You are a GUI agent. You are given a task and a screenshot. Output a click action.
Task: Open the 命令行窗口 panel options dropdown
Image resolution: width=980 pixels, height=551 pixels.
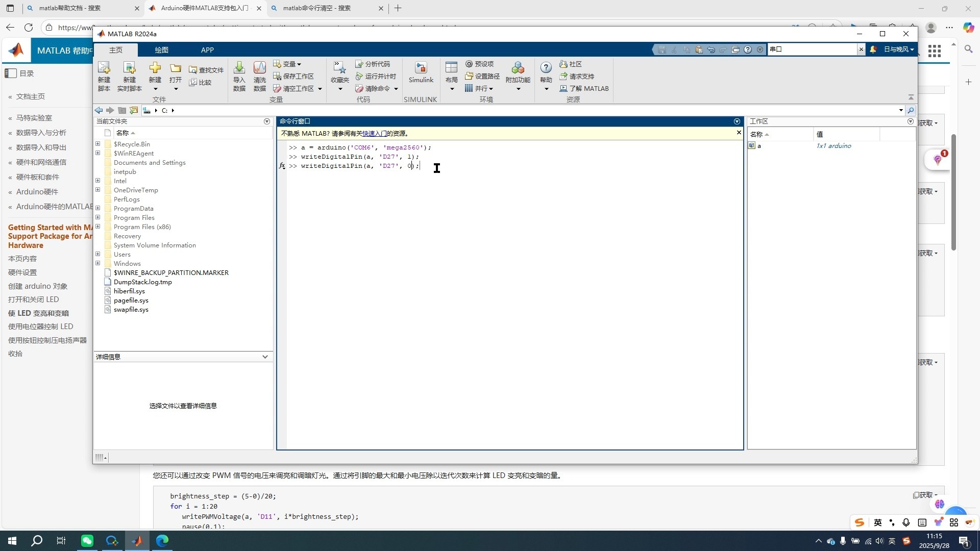(x=737, y=121)
